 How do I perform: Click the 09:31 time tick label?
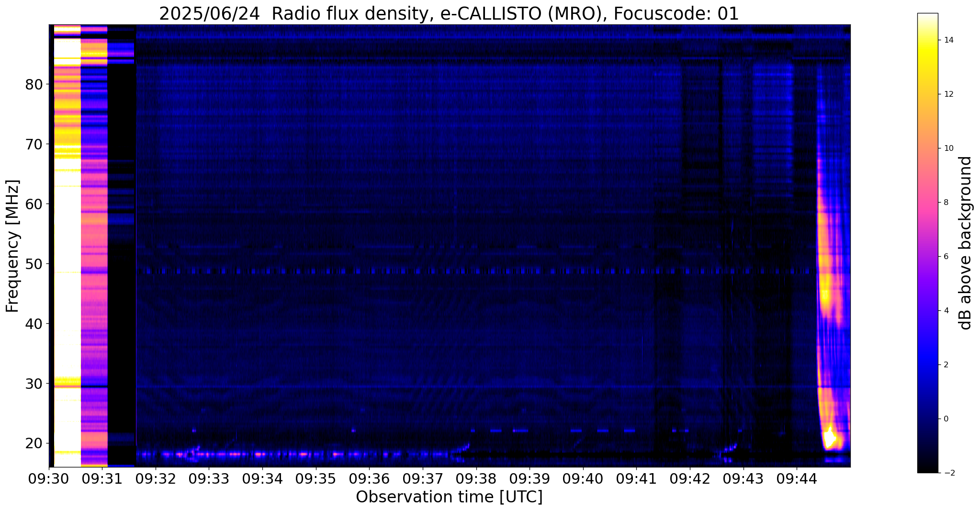point(102,479)
